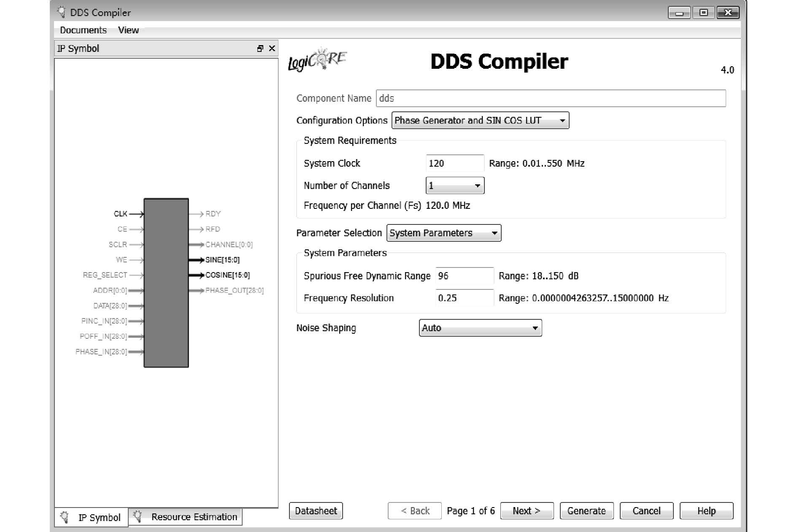Switch to the Resource Estimation tab
The image size is (797, 532).
186,517
